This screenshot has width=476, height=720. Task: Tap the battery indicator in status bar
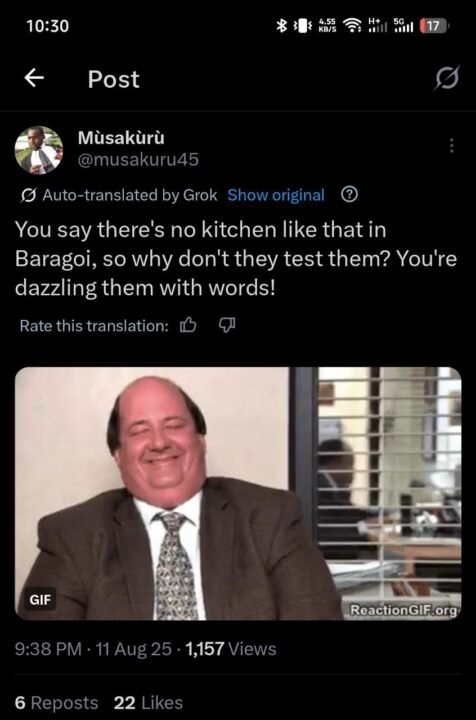[433, 26]
